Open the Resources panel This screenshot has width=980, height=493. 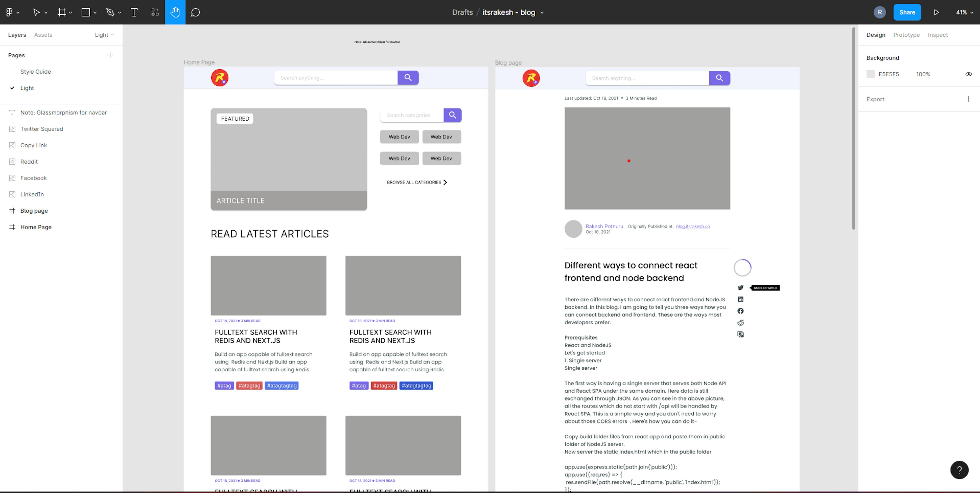(155, 12)
